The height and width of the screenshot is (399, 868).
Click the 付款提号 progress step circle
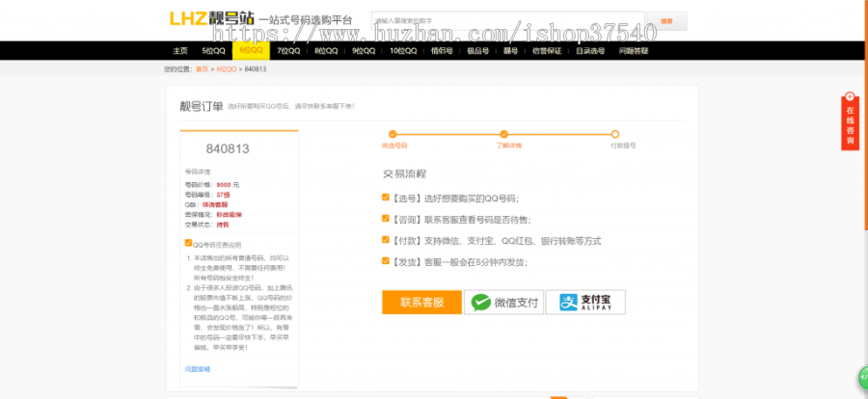point(614,135)
